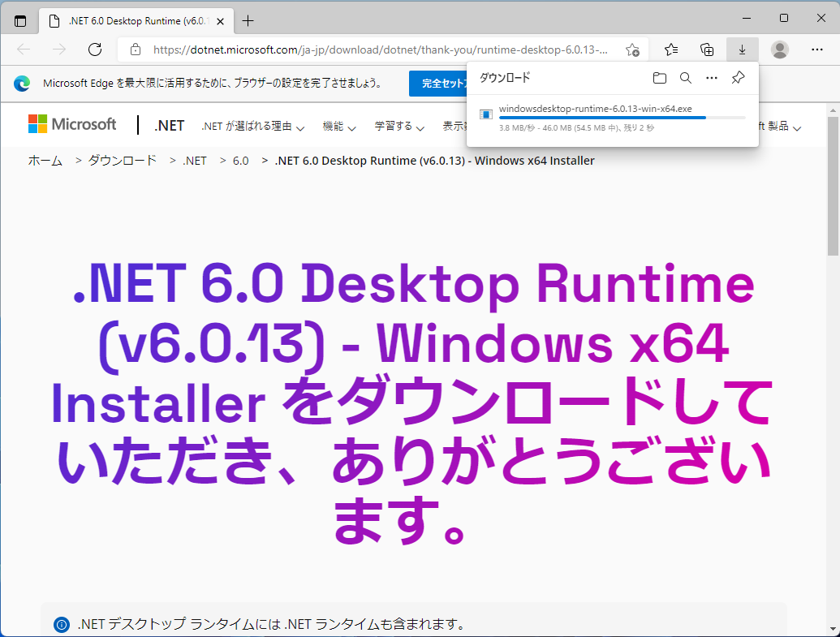The width and height of the screenshot is (840, 637).
Task: Click the ダウンロード breadcrumb link
Action: 122,161
